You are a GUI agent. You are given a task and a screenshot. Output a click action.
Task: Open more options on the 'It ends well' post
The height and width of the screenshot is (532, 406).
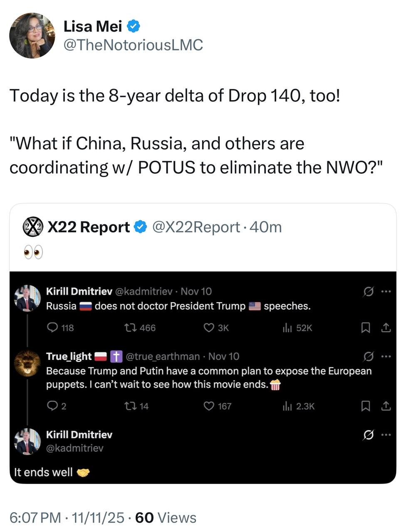click(386, 435)
